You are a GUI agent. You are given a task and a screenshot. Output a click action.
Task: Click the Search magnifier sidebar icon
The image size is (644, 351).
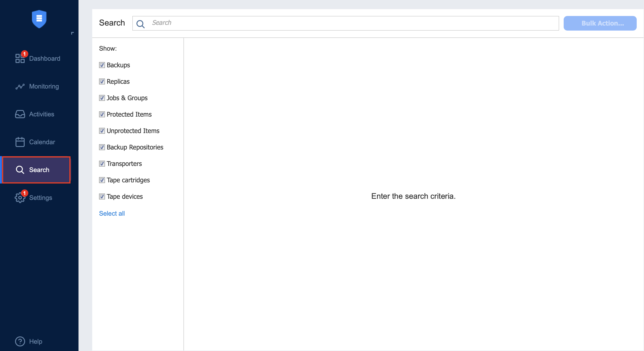click(20, 170)
